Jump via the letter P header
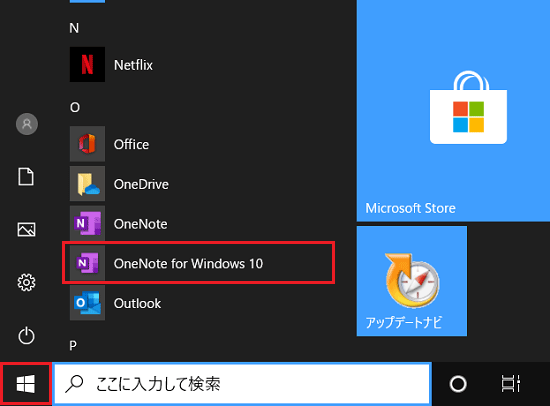Screen dimensions: 550x406 pos(73,346)
